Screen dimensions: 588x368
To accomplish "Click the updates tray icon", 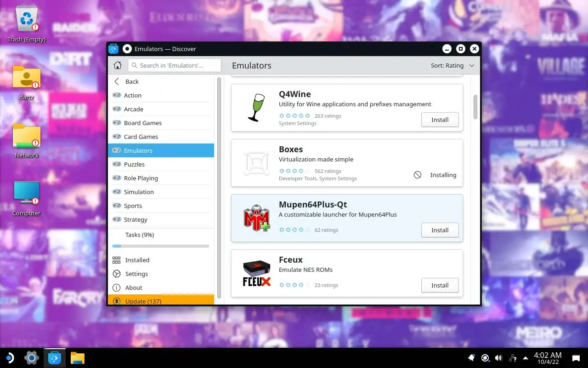I will [485, 358].
